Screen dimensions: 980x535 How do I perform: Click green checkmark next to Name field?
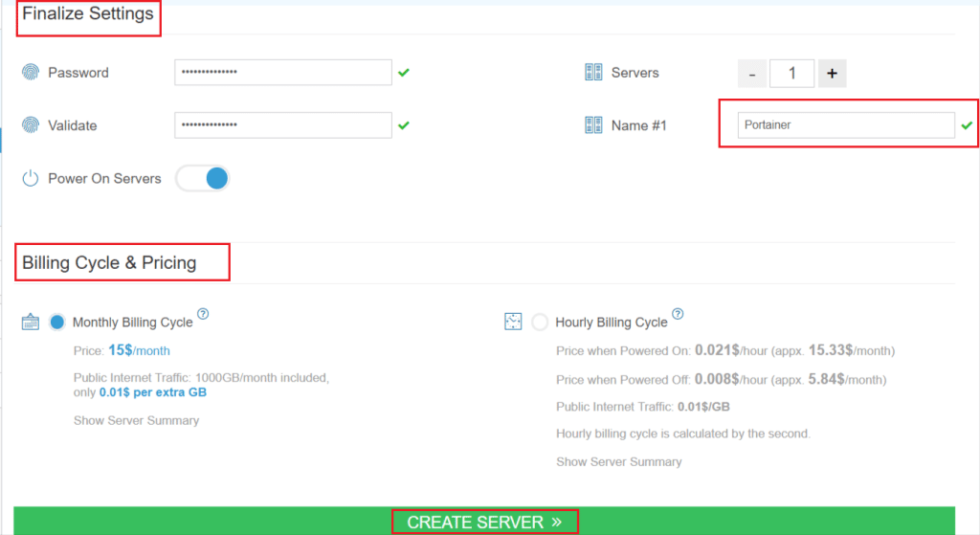point(967,125)
